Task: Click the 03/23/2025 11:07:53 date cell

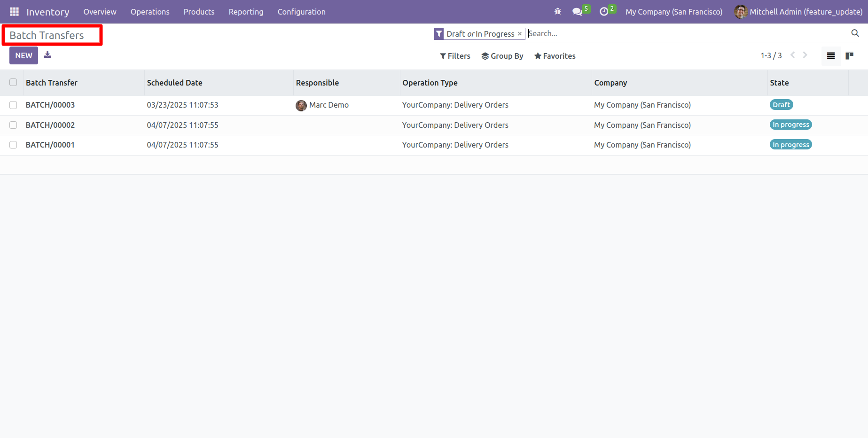Action: click(x=182, y=105)
